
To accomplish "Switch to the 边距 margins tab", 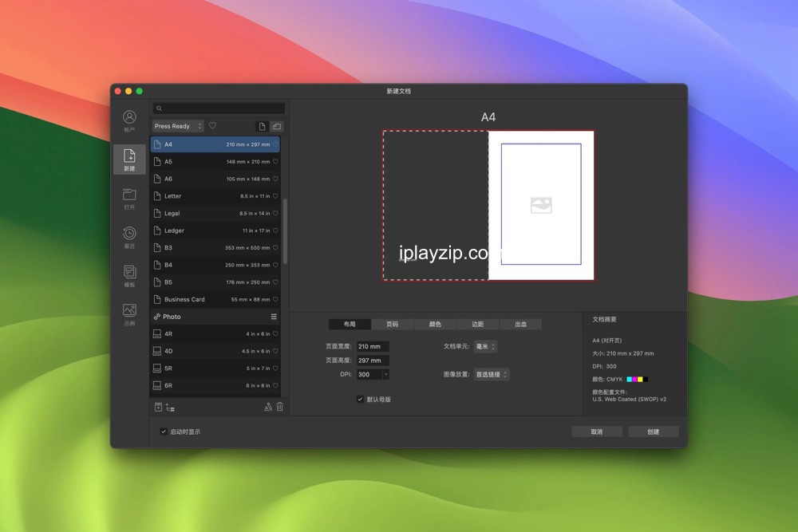I will 478,325.
